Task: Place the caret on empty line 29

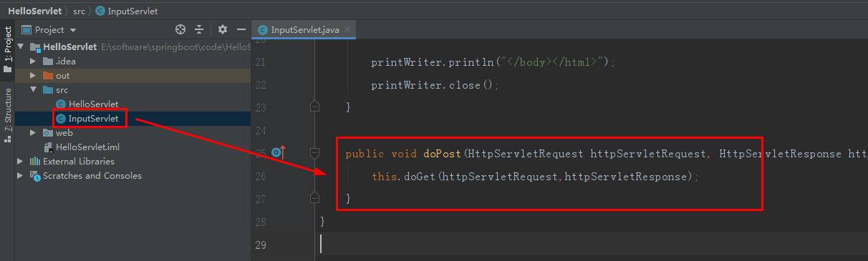Action: [x=559, y=245]
